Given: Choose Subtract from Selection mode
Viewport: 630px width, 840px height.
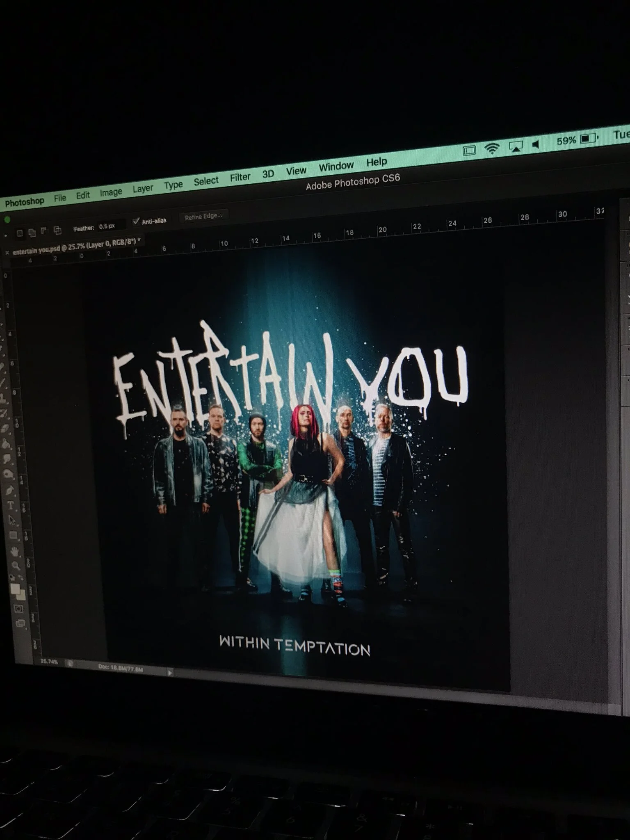Looking at the screenshot, I should [x=43, y=231].
